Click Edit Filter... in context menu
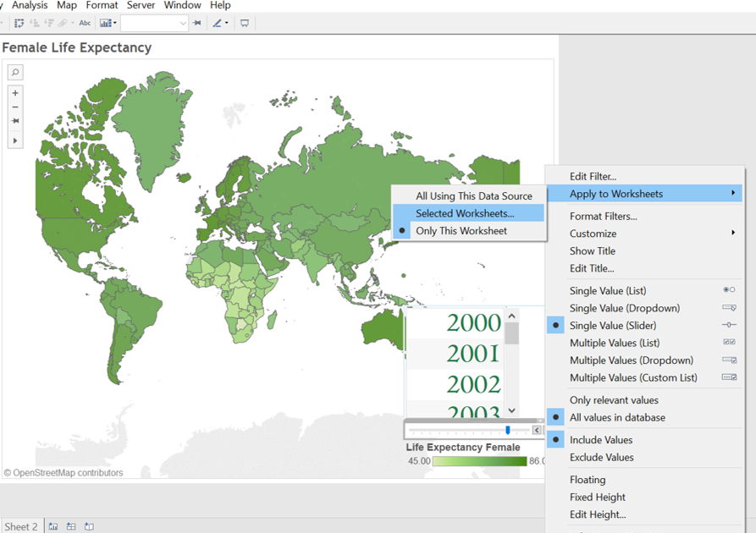This screenshot has width=756, height=533. pyautogui.click(x=593, y=177)
